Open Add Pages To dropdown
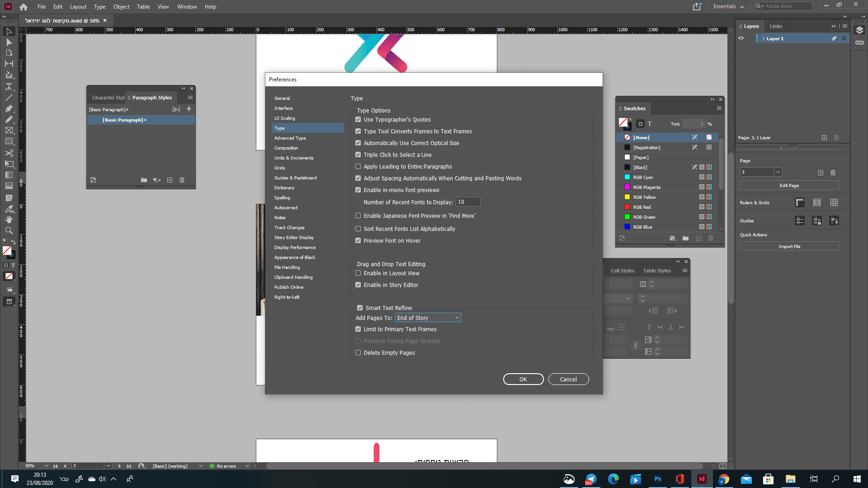 tap(428, 318)
